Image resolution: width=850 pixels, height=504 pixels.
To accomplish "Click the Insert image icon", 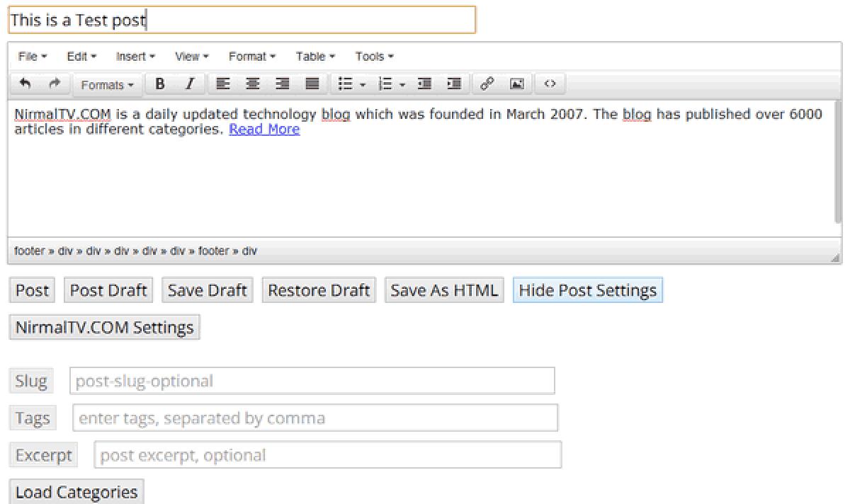I will click(x=516, y=84).
